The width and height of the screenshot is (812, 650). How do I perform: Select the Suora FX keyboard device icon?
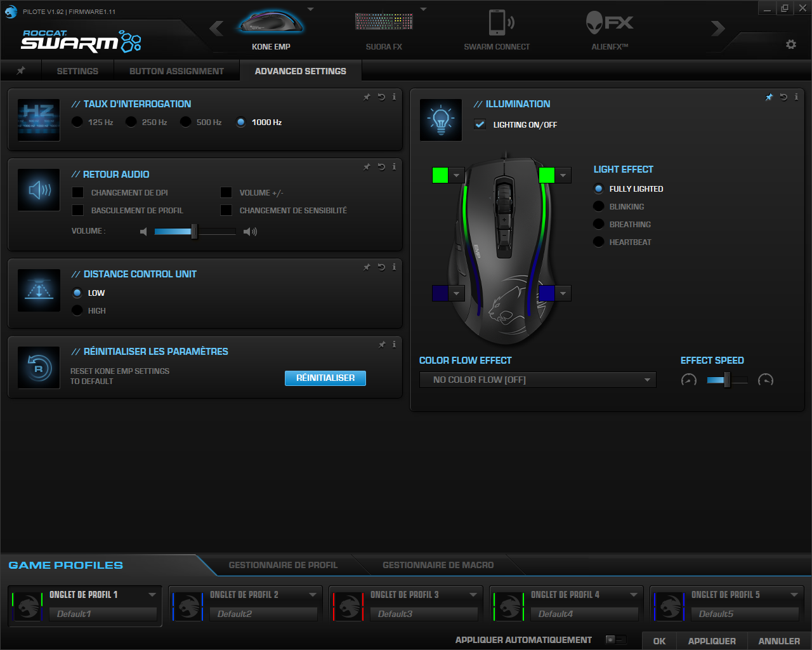coord(384,23)
